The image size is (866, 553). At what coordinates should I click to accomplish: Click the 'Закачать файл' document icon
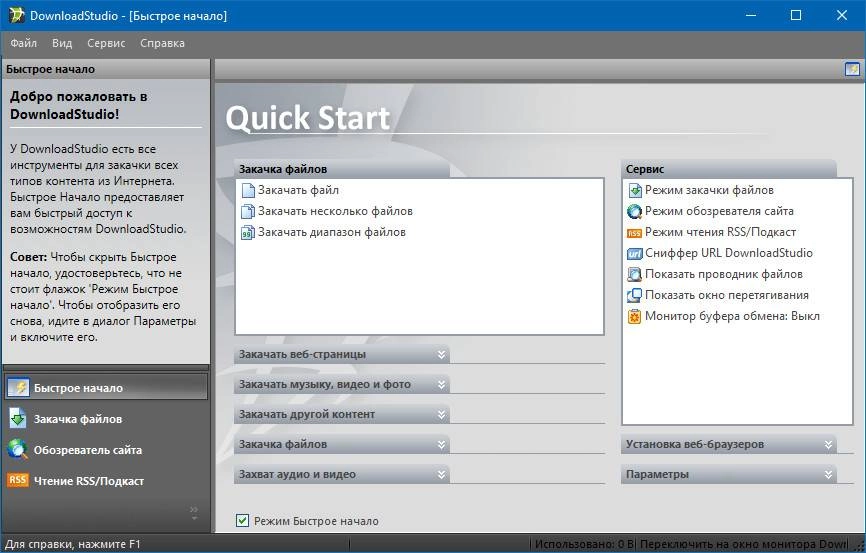click(x=248, y=191)
